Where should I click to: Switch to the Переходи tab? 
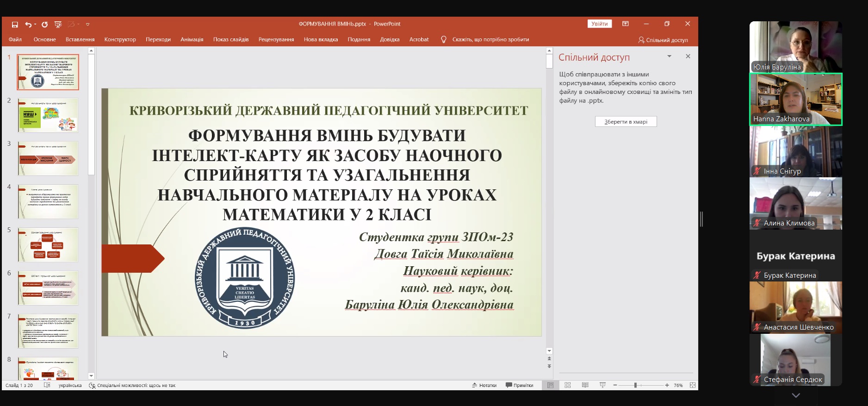click(158, 39)
